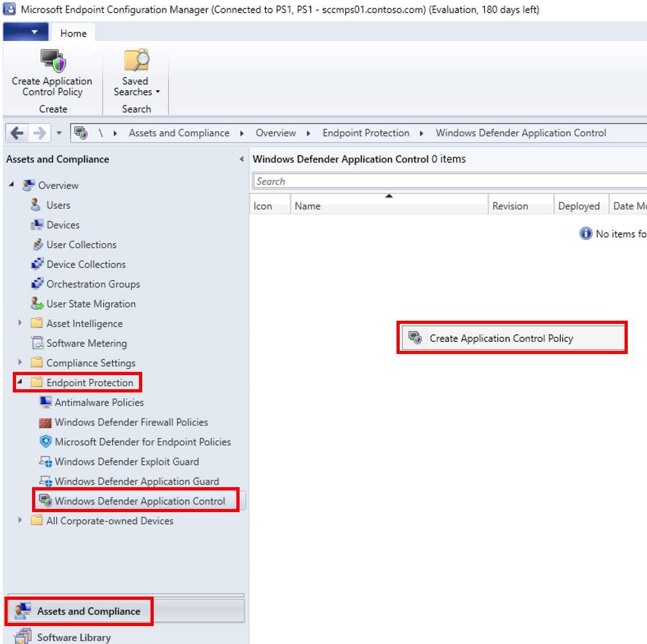The image size is (647, 644).
Task: Select Orchestration Groups tree item
Action: [93, 284]
